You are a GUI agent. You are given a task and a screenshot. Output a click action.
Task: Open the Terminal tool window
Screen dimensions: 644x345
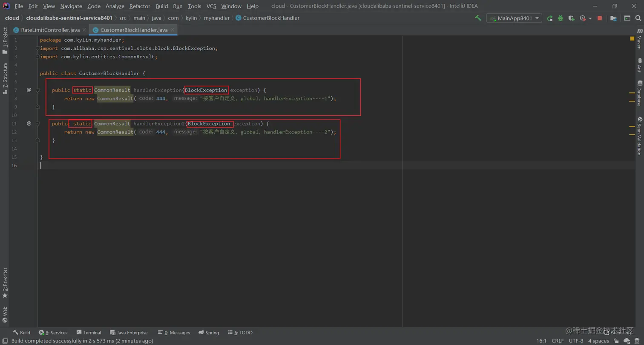[x=89, y=333]
